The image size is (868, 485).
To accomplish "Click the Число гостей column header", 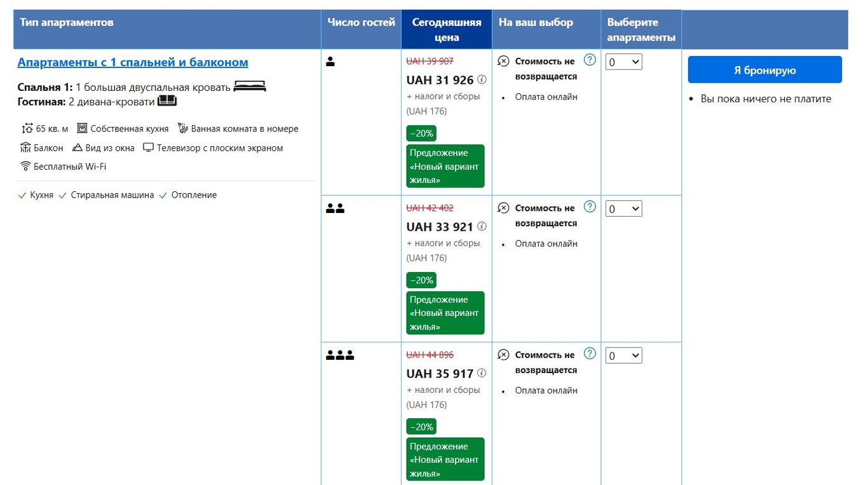I will pos(361,23).
